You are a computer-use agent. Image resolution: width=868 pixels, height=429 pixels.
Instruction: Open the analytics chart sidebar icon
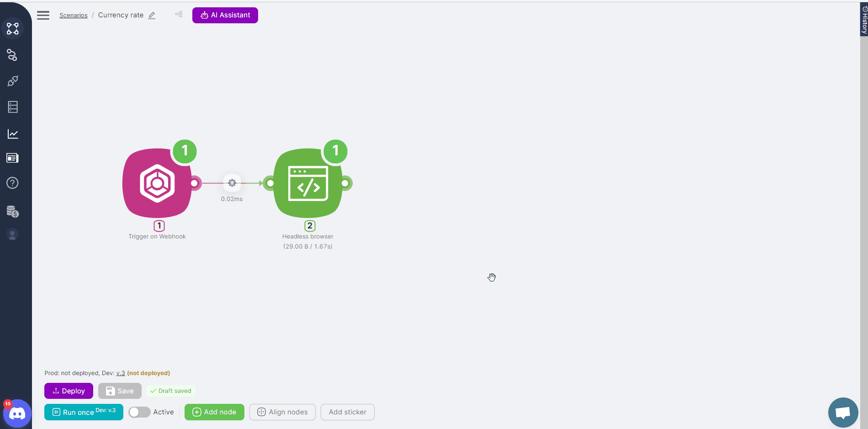click(13, 134)
